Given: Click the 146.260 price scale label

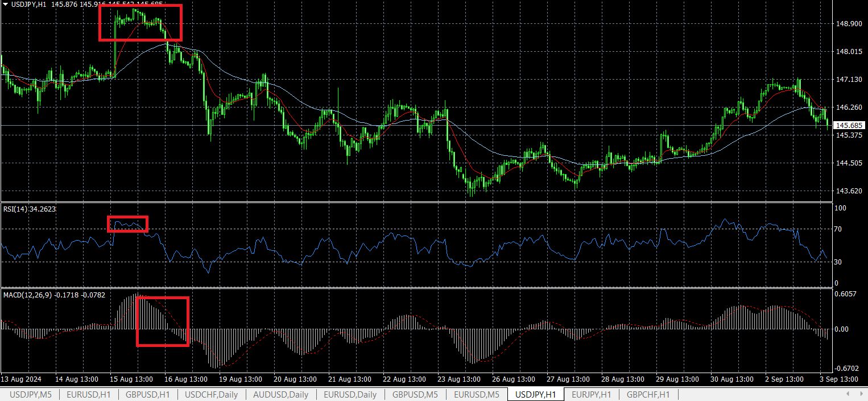Looking at the screenshot, I should tap(849, 108).
